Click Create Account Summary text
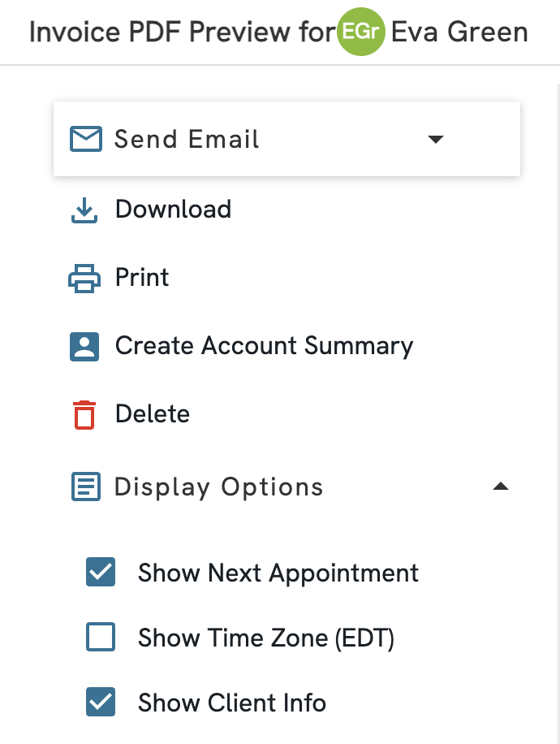560x744 pixels. coord(264,346)
